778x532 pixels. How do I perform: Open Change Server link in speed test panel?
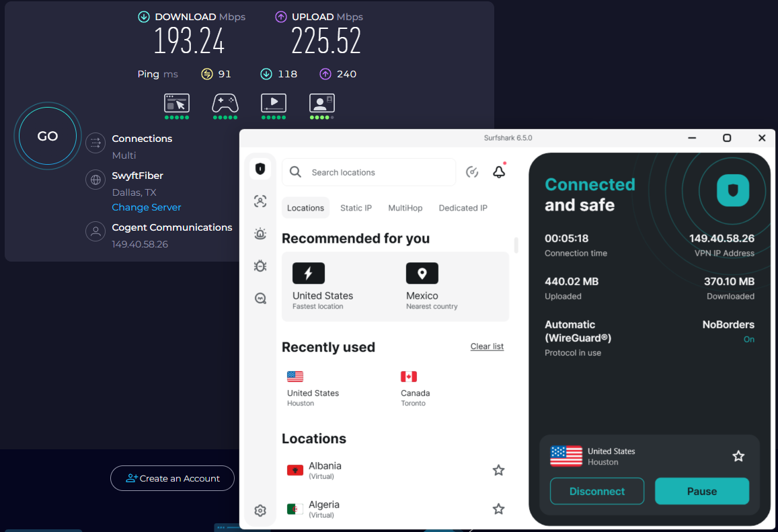click(x=146, y=207)
